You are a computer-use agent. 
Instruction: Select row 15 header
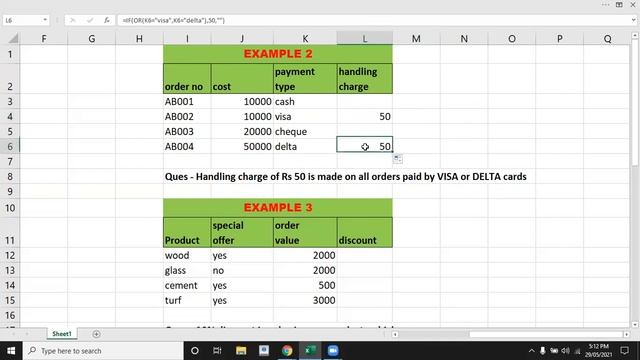pos(10,300)
